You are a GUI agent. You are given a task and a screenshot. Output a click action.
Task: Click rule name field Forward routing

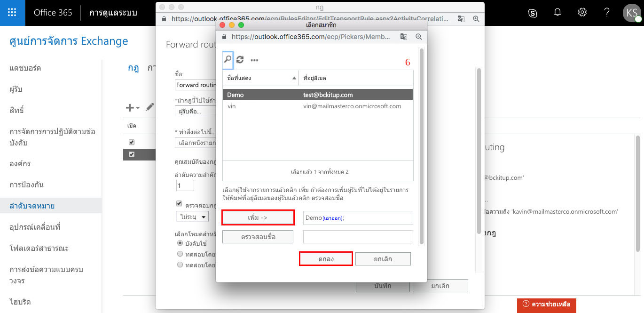pyautogui.click(x=195, y=85)
